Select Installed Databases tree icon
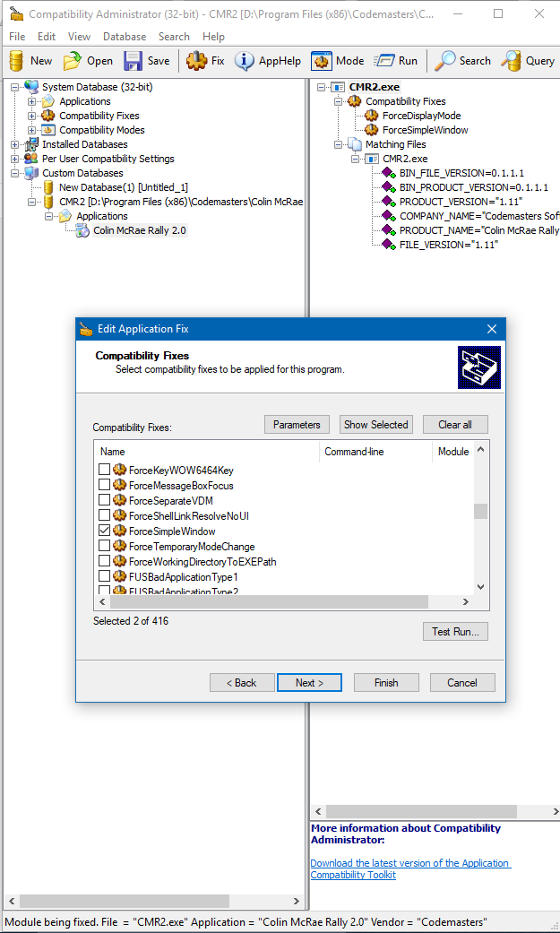 tap(31, 144)
